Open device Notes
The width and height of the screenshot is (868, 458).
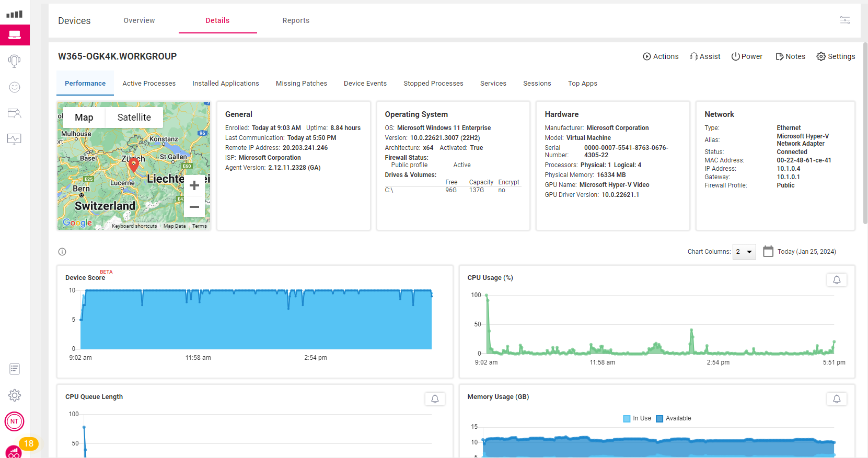791,56
